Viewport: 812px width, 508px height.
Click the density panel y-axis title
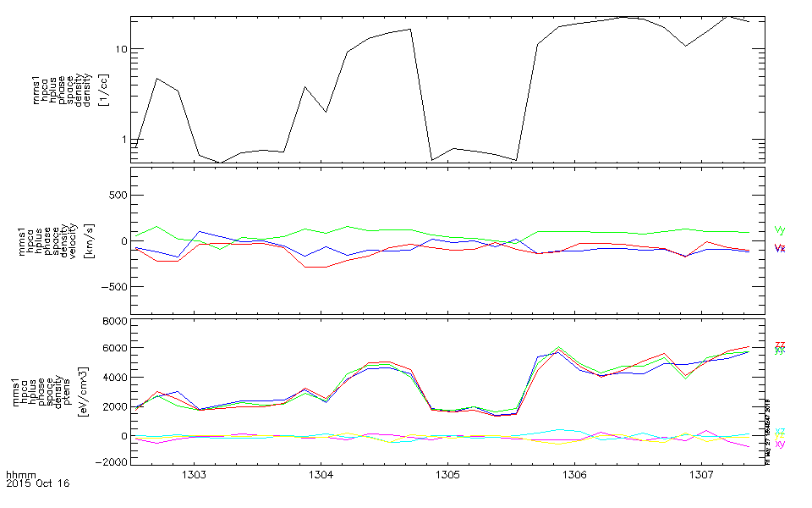click(x=70, y=89)
